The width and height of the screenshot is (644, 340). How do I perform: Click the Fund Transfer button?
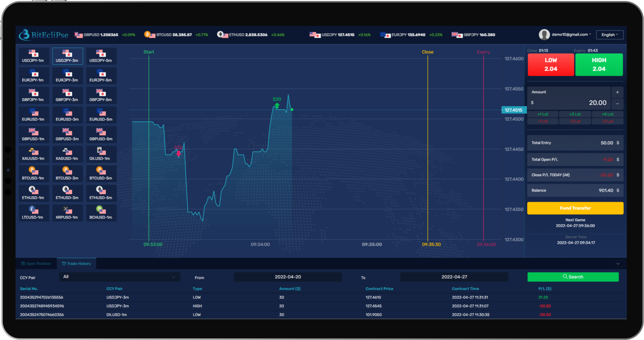point(575,208)
